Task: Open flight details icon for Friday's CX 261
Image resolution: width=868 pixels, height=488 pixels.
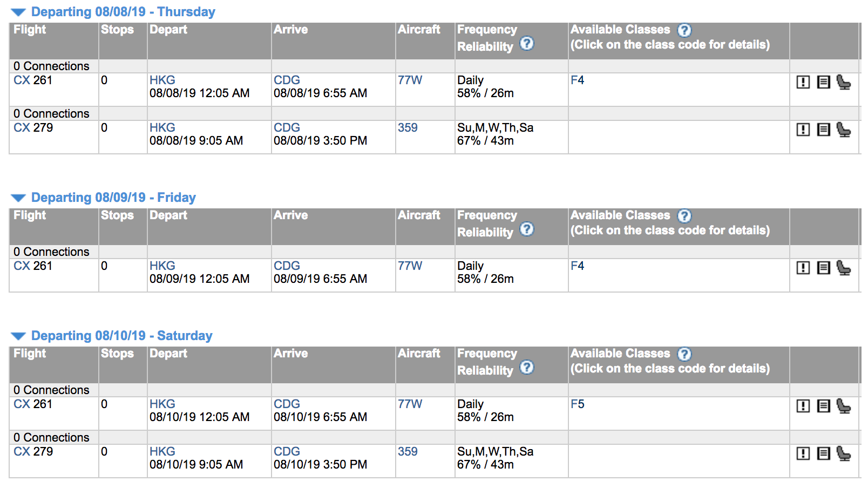Action: 823,268
